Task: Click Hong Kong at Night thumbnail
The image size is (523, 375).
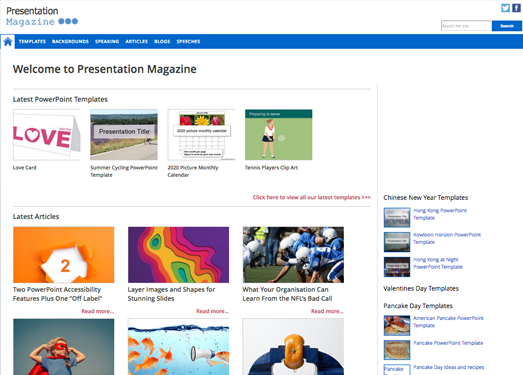Action: 397,267
